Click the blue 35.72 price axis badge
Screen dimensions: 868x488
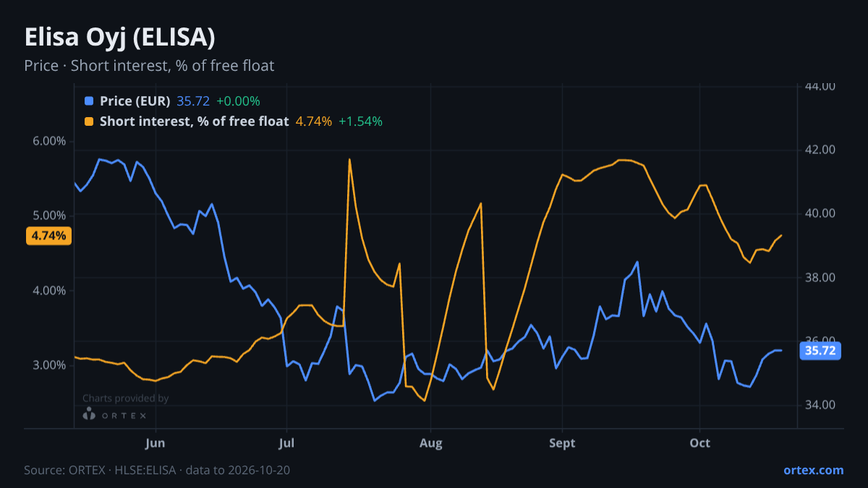(x=820, y=351)
